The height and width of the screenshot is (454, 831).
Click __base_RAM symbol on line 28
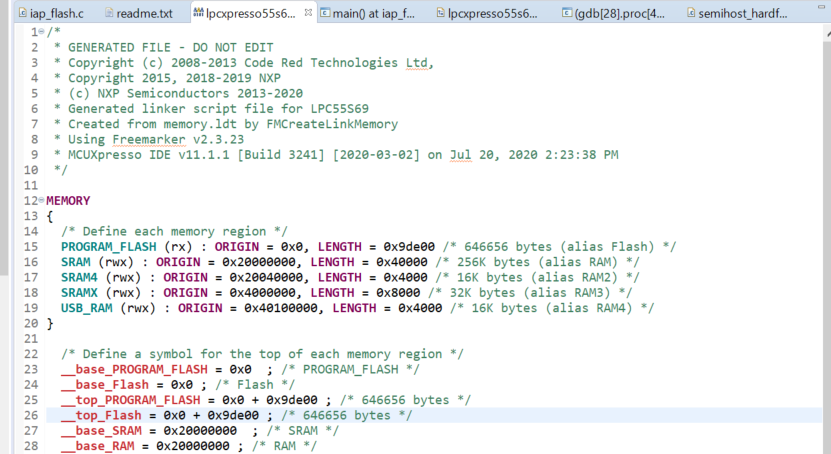pyautogui.click(x=98, y=446)
